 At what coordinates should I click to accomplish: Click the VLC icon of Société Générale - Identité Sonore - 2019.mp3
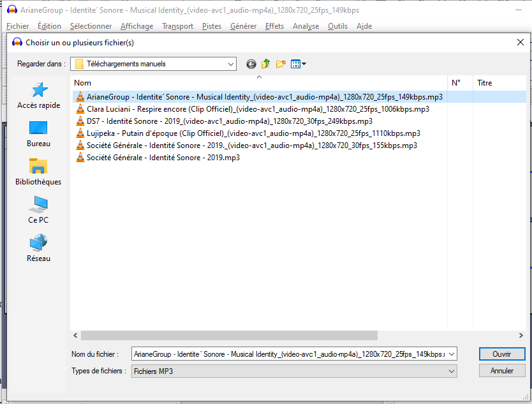80,158
